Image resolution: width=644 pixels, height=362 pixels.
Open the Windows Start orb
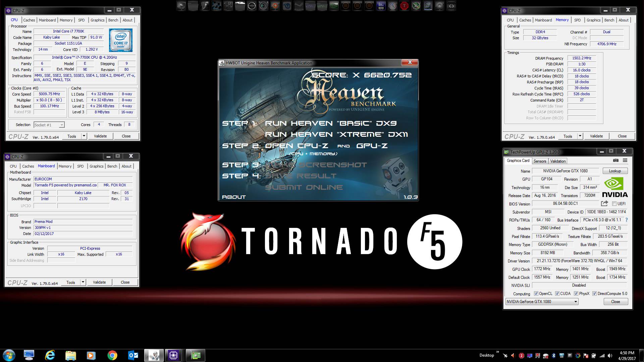click(9, 355)
